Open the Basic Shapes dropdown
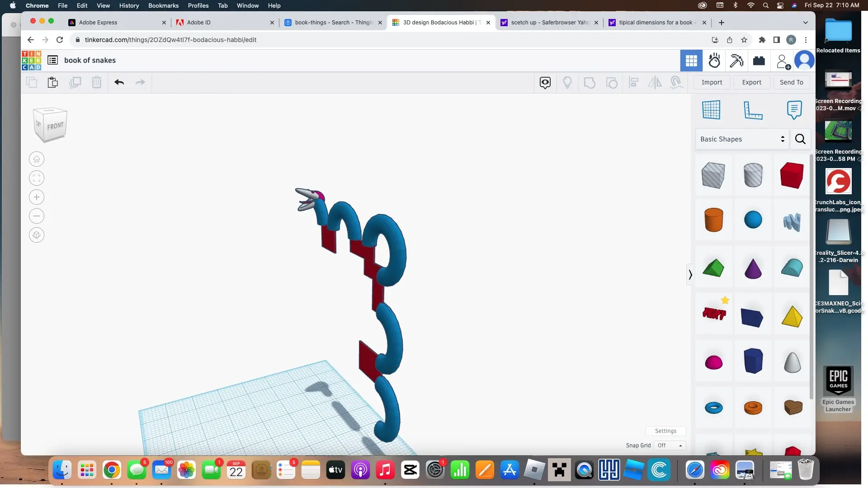 pyautogui.click(x=742, y=139)
